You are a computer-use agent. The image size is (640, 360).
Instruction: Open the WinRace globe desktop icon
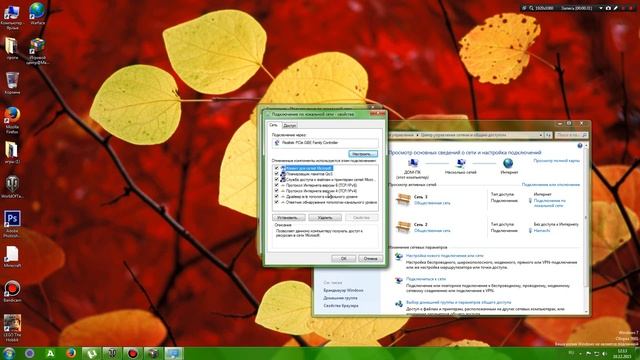tap(37, 11)
